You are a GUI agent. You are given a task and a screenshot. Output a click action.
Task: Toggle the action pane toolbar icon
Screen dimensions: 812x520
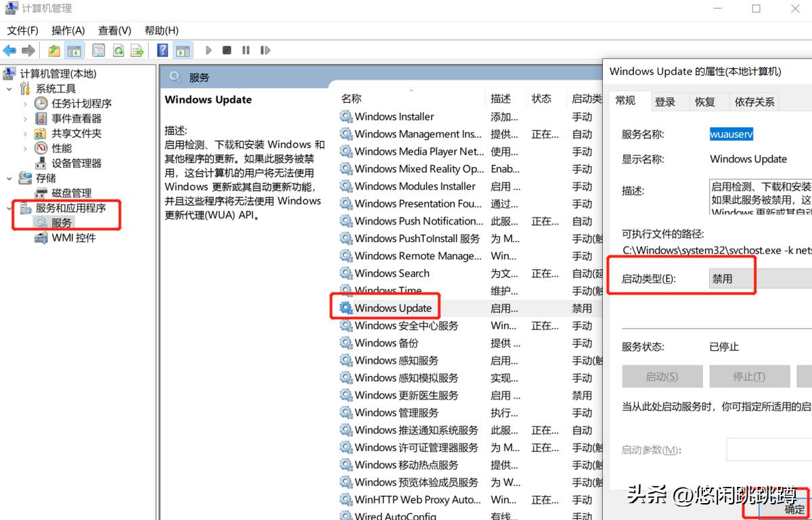coord(183,49)
